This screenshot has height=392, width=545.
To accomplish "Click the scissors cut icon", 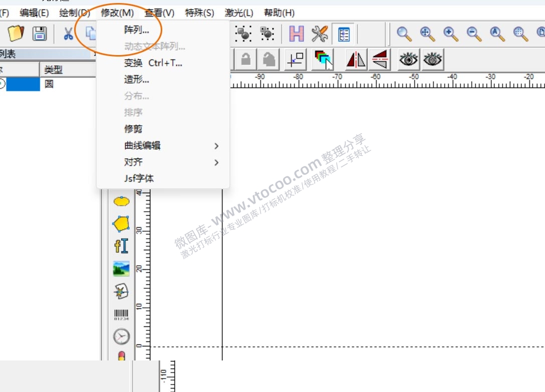I will 68,34.
